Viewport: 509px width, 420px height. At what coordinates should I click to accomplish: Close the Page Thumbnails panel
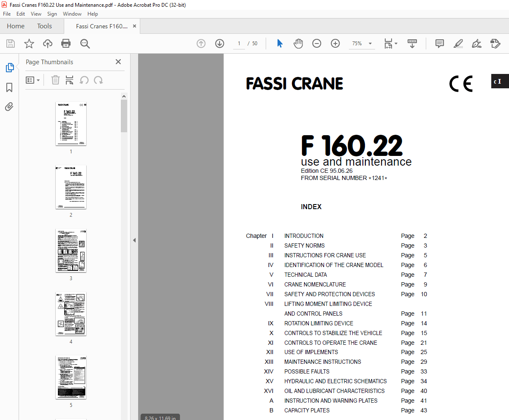[118, 62]
